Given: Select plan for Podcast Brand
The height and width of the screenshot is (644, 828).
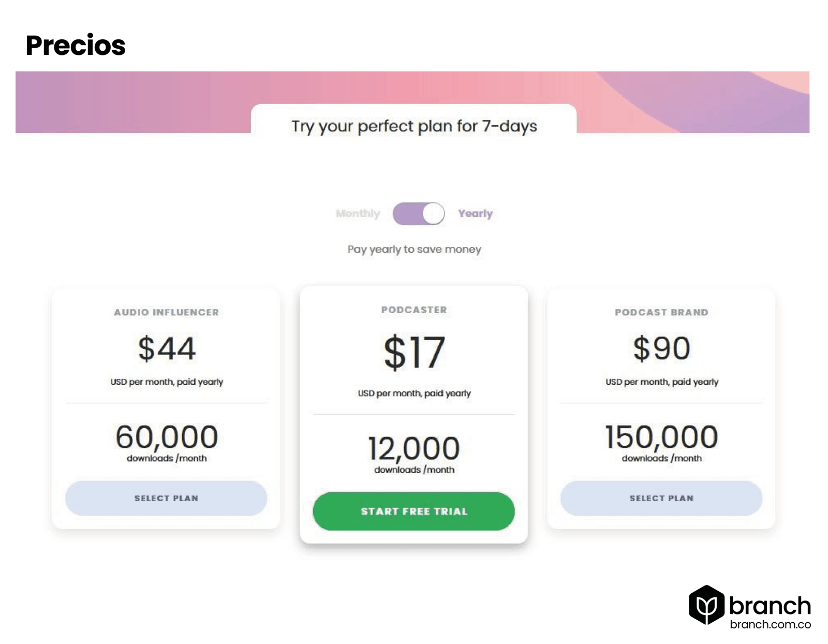Looking at the screenshot, I should pos(661,498).
